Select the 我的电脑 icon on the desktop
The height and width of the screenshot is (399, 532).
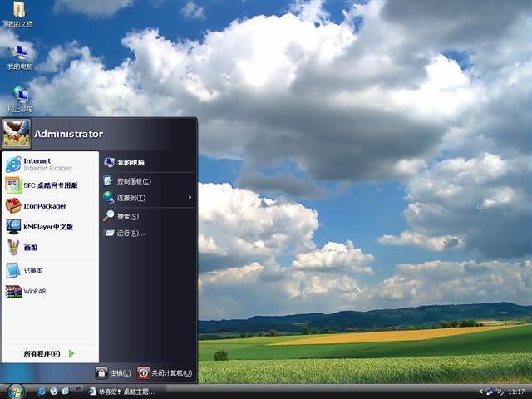coord(20,57)
